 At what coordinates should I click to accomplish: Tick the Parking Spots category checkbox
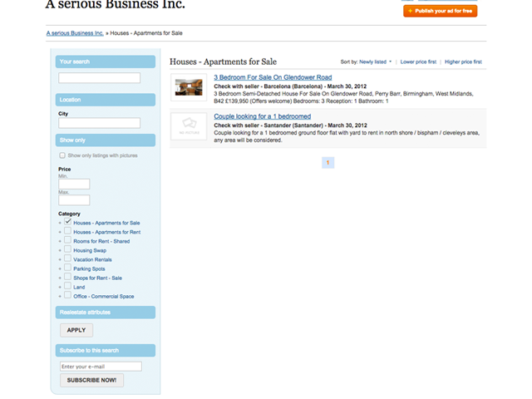tap(68, 268)
